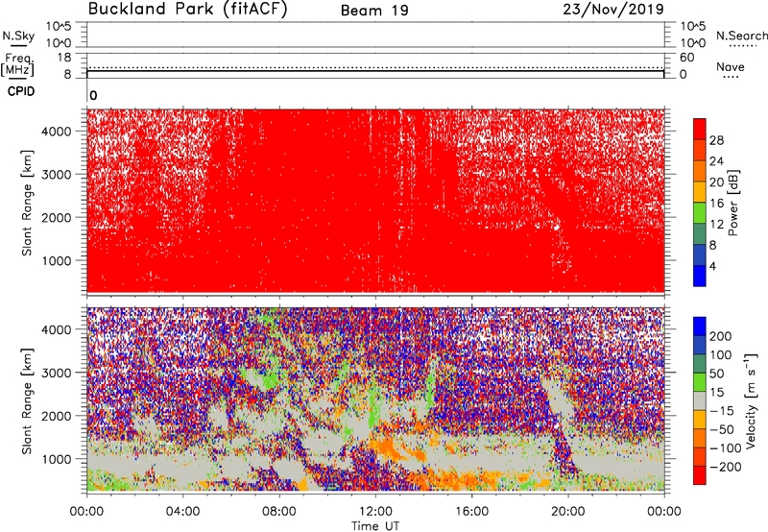This screenshot has width=768, height=532.
Task: Click the '12' label on power colorbar
Action: click(x=716, y=225)
